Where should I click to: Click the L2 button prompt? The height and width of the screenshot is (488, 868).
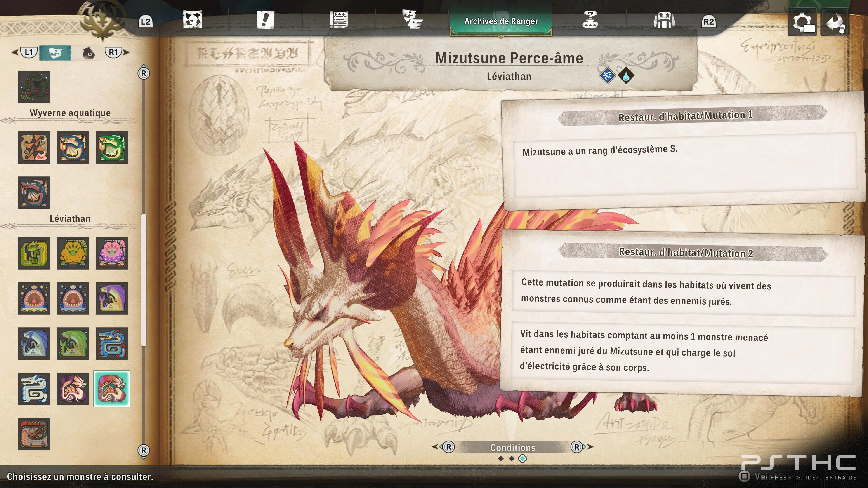(x=146, y=22)
